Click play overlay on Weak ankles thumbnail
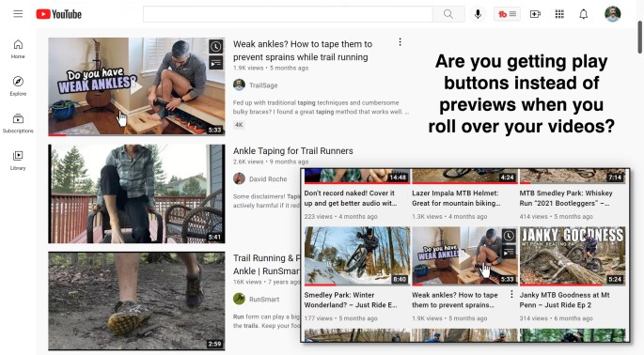This screenshot has width=644, height=355. coord(136,86)
